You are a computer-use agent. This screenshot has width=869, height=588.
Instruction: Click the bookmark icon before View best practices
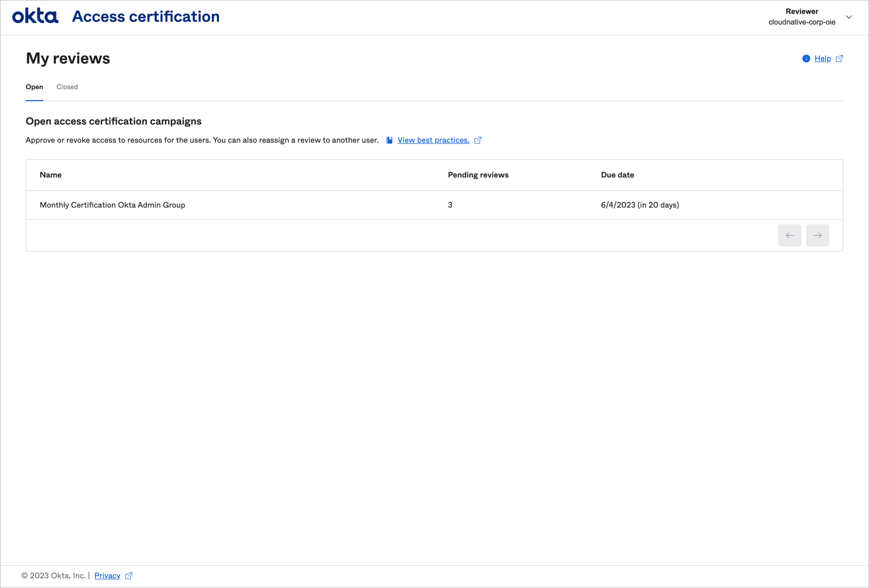click(389, 140)
